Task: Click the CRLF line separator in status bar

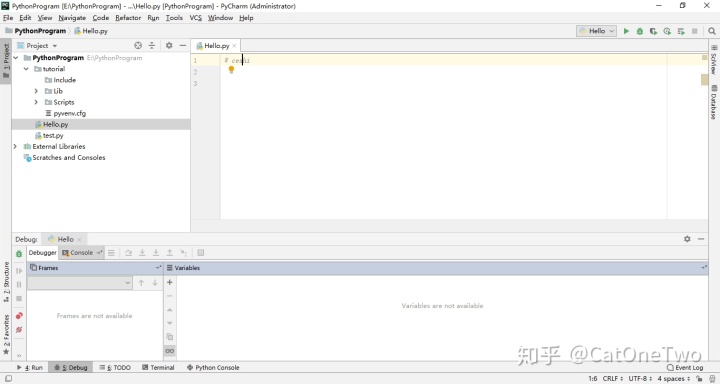Action: (x=613, y=378)
